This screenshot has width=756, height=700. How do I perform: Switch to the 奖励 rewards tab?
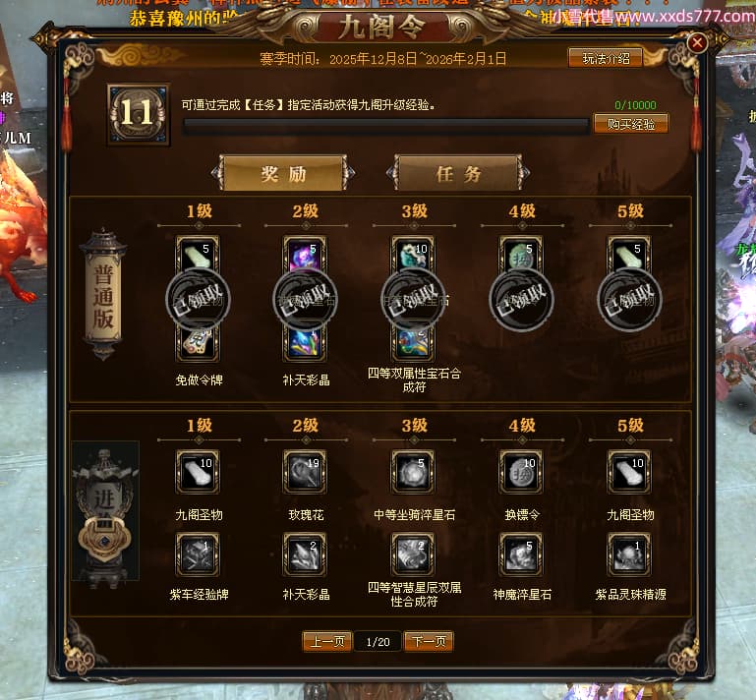[x=283, y=173]
